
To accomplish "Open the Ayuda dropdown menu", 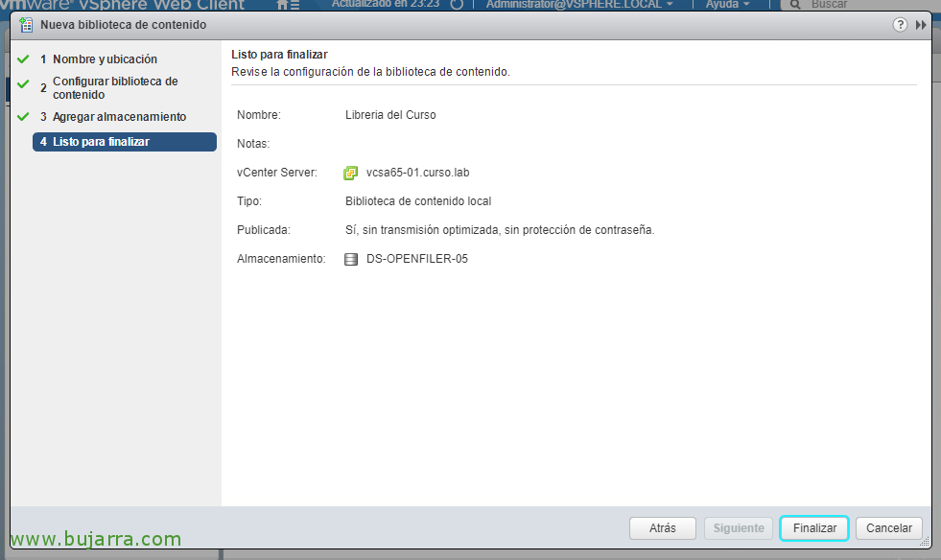I will (x=727, y=5).
